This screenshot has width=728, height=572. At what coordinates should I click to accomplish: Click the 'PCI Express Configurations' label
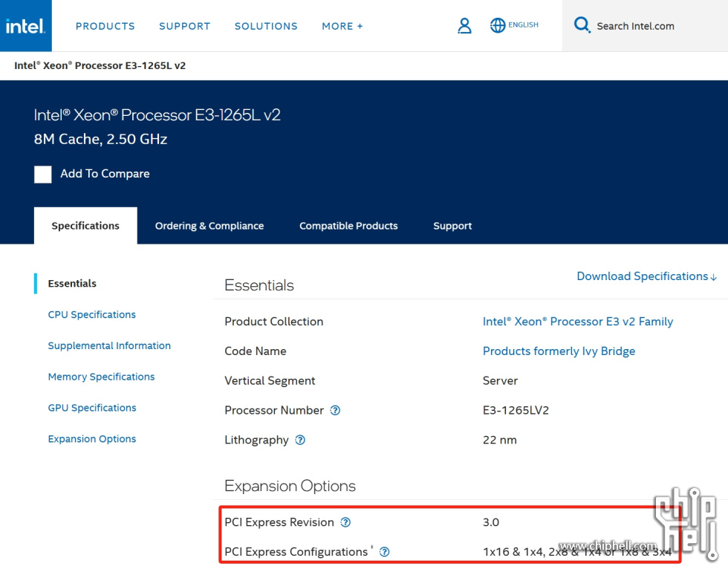click(x=296, y=552)
